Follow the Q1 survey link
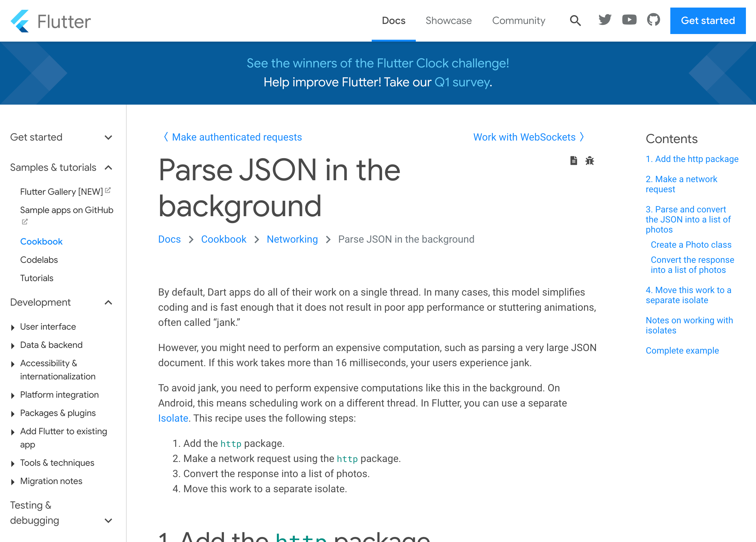The width and height of the screenshot is (756, 542). 462,82
